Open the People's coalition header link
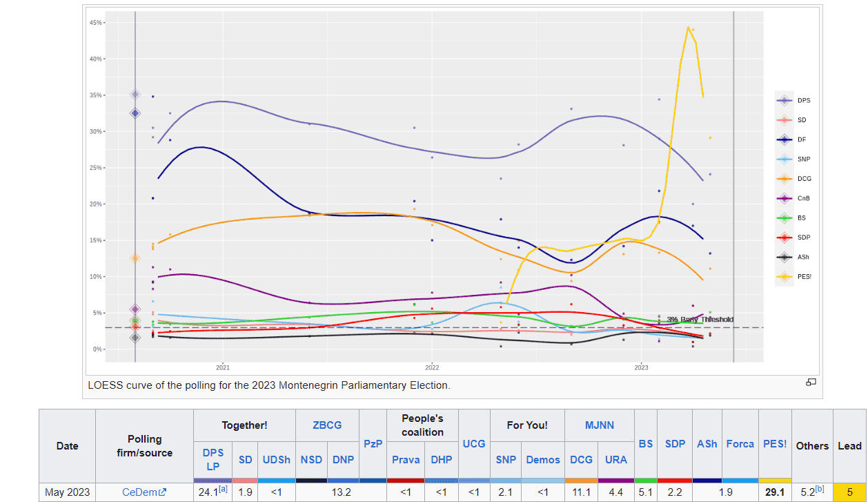The image size is (868, 502). pyautogui.click(x=422, y=425)
